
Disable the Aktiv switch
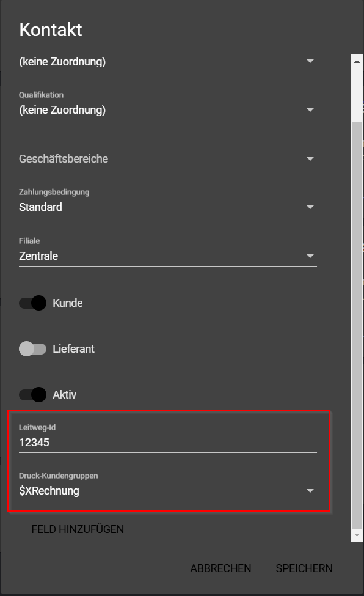[x=33, y=394]
